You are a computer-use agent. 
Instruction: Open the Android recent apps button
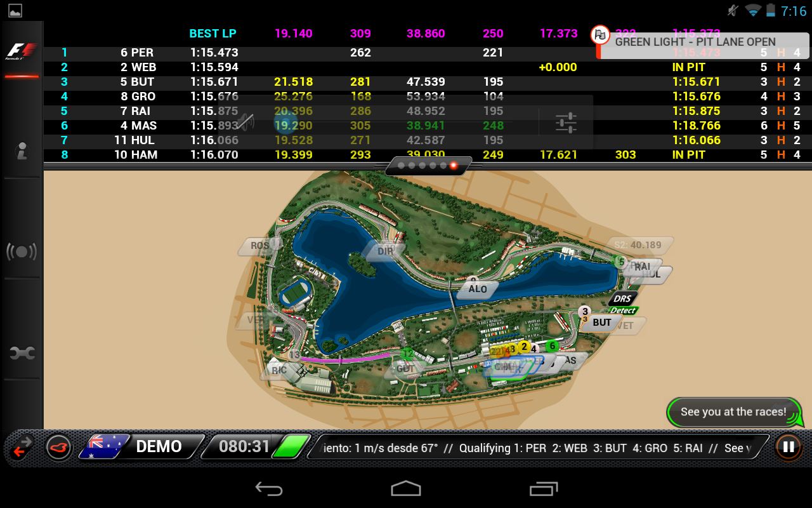coord(543,488)
